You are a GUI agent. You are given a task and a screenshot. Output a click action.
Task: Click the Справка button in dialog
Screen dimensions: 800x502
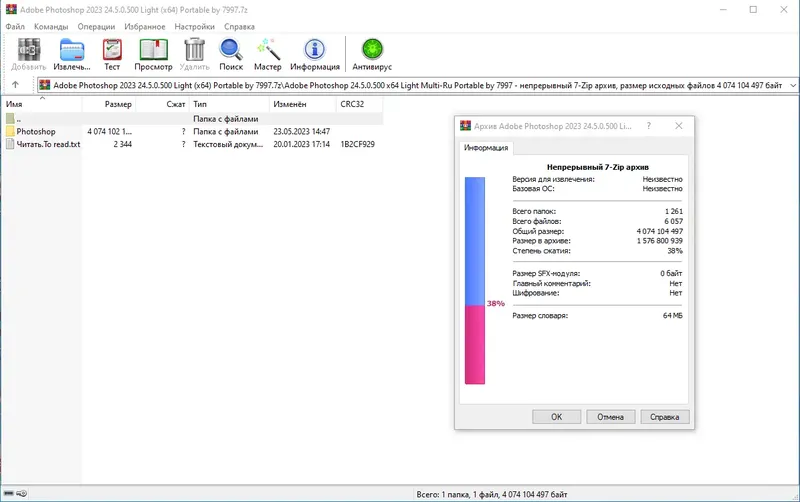[x=664, y=417]
